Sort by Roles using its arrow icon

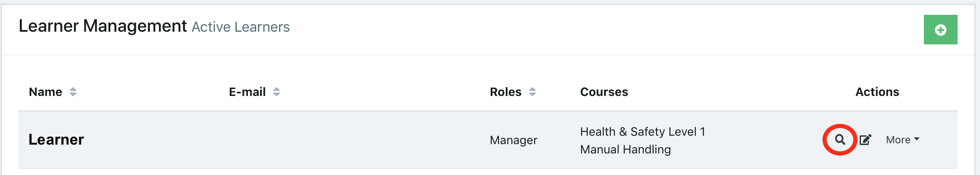pyautogui.click(x=532, y=92)
